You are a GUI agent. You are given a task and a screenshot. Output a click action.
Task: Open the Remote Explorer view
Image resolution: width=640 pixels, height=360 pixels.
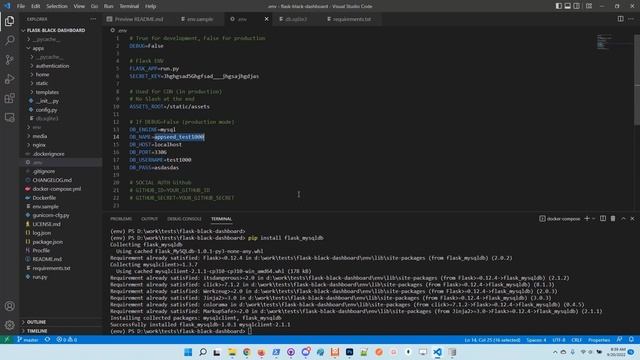(x=9, y=118)
